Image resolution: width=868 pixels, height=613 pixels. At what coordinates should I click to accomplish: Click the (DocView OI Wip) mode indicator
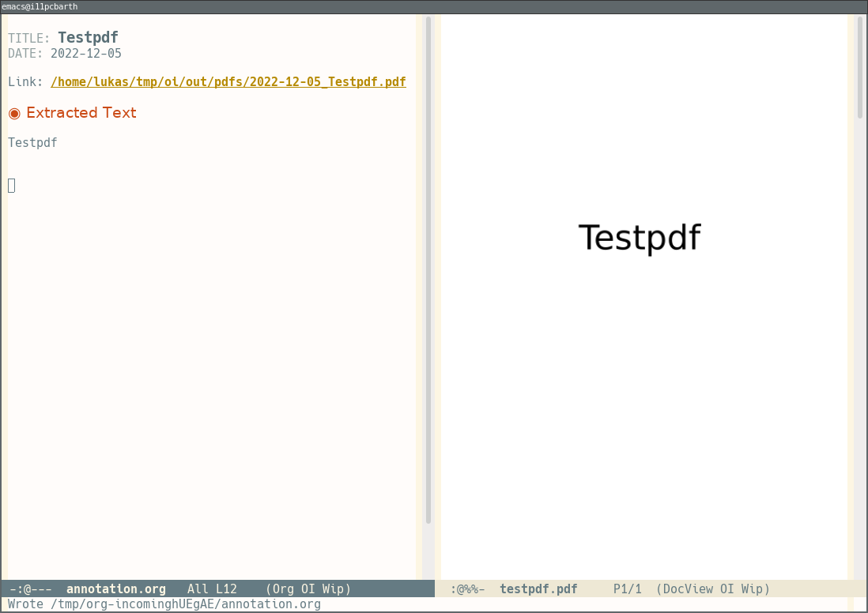click(713, 589)
